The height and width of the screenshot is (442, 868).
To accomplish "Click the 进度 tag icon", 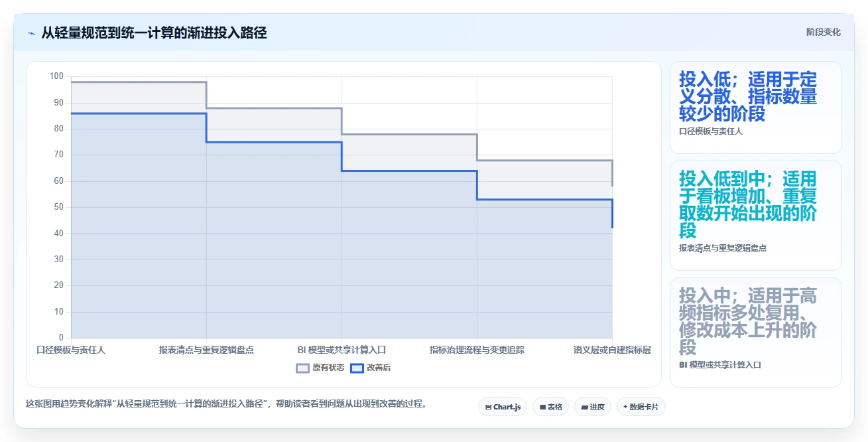I will point(585,407).
